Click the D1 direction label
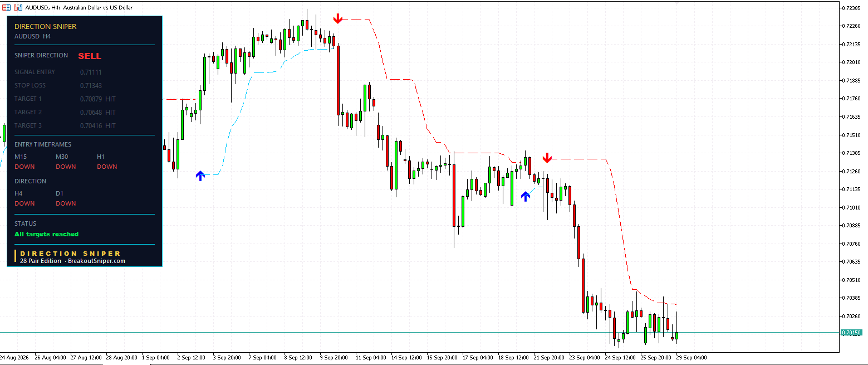 (x=60, y=193)
